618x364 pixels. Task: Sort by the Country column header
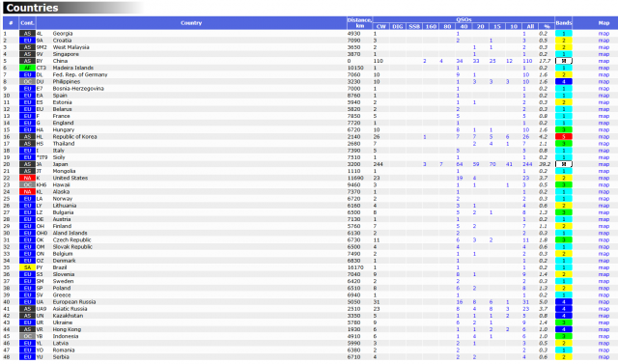coord(191,23)
